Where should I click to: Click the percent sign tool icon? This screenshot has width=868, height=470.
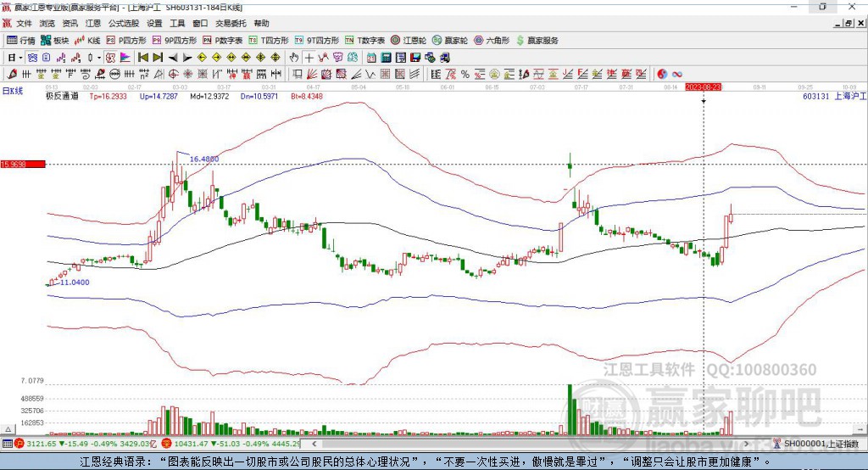pyautogui.click(x=465, y=75)
